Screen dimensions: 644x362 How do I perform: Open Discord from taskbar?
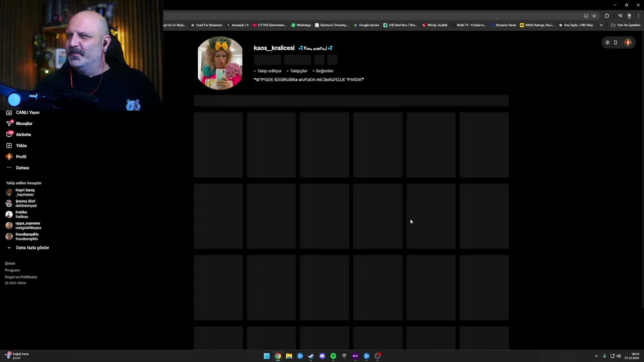pos(322,356)
